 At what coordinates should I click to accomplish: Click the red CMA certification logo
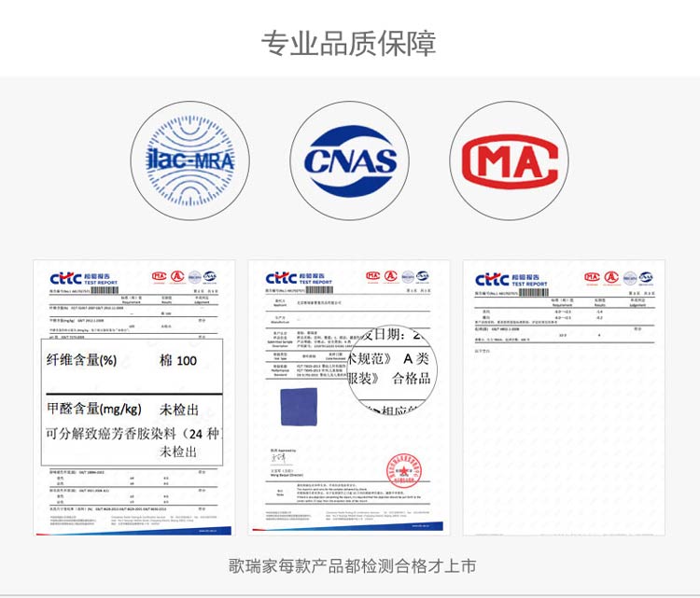point(510,160)
